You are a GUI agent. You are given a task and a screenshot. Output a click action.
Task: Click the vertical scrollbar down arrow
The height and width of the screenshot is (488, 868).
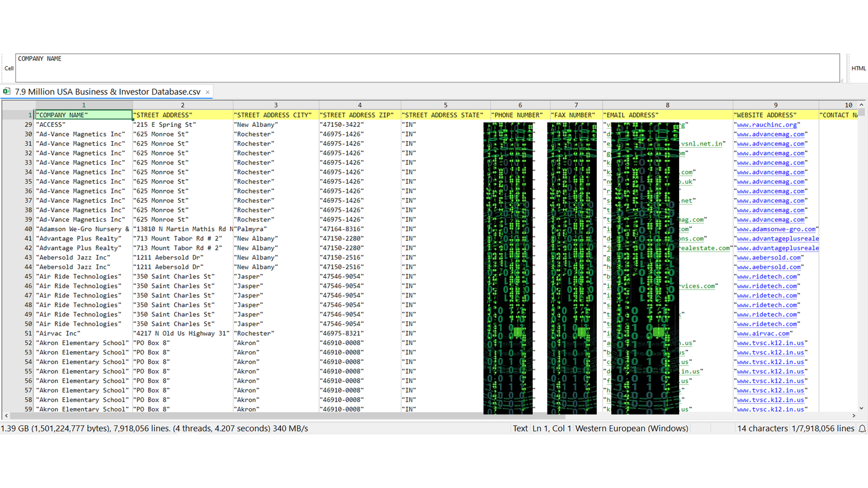(x=861, y=408)
